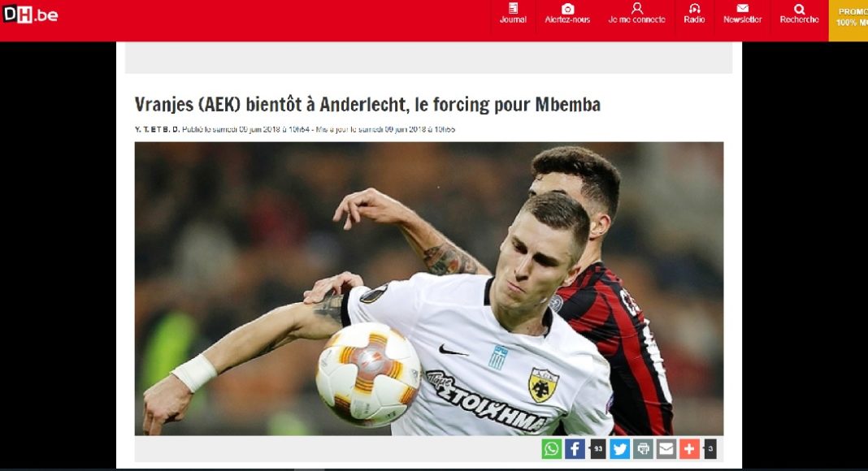Share the article via WhatsApp
Image resolution: width=868 pixels, height=471 pixels.
click(551, 449)
